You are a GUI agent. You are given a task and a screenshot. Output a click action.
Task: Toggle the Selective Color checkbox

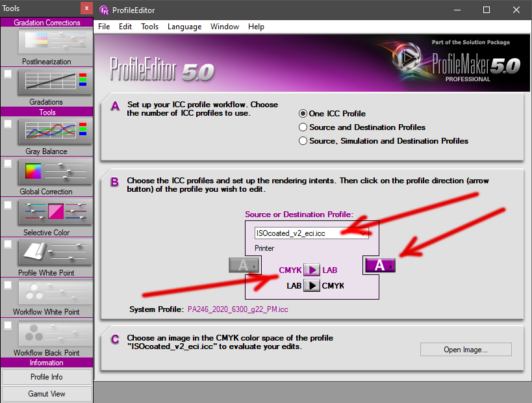(x=8, y=205)
